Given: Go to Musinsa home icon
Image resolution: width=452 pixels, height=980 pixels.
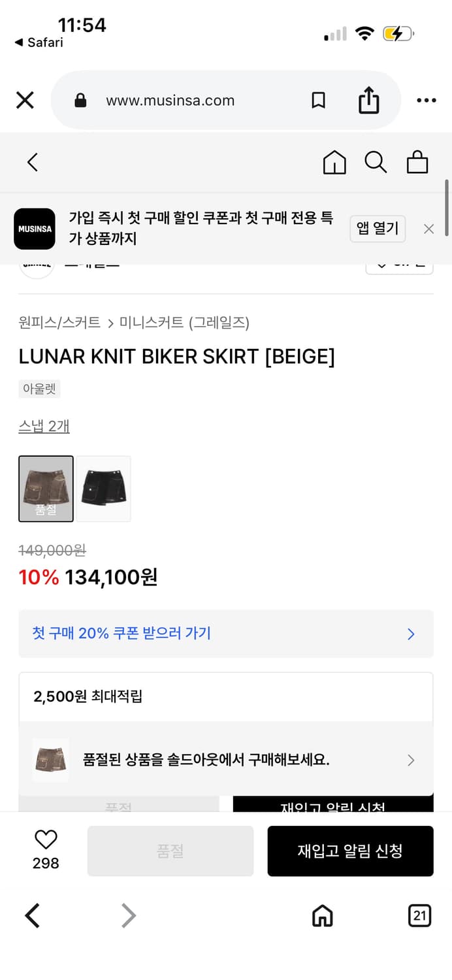Looking at the screenshot, I should [x=334, y=162].
